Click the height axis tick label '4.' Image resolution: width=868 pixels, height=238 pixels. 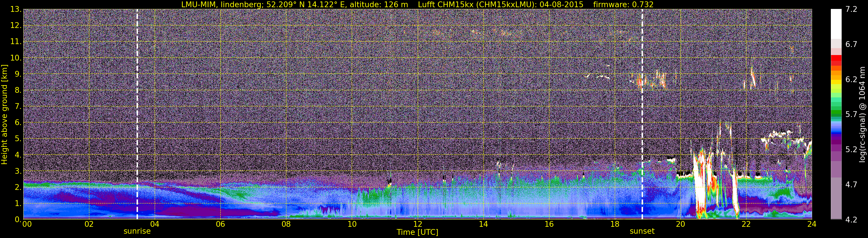coord(18,155)
